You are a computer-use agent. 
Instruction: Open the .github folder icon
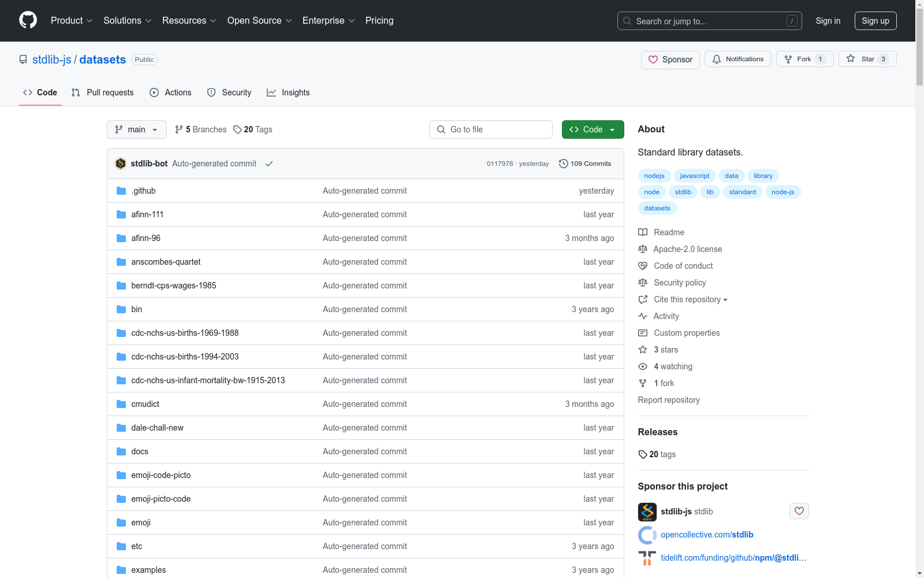click(121, 191)
